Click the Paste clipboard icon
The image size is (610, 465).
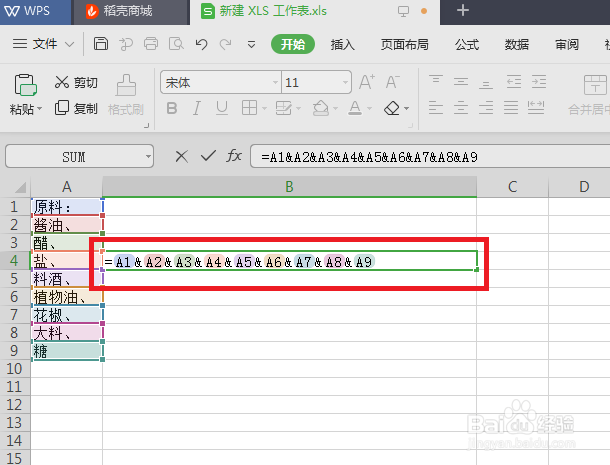(25, 84)
